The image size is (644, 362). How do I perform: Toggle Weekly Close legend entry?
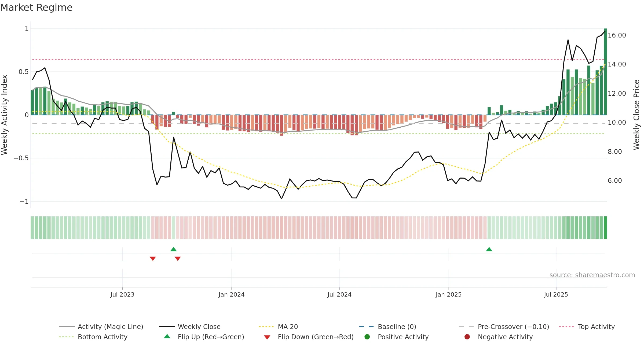[190, 327]
